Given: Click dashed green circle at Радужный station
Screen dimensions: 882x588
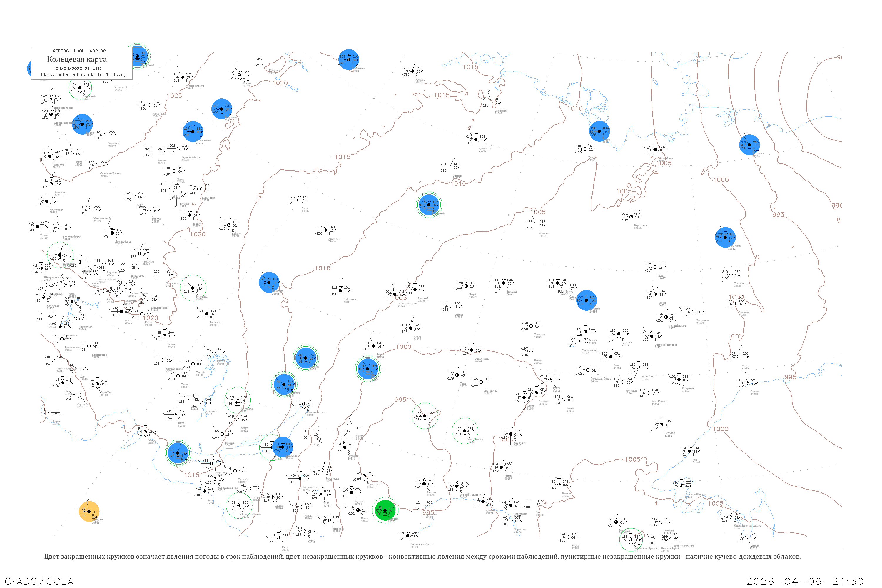Looking at the screenshot, I should click(80, 88).
